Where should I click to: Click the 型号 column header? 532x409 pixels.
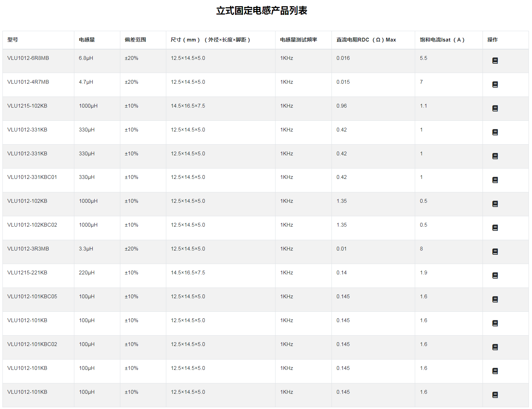tap(13, 40)
